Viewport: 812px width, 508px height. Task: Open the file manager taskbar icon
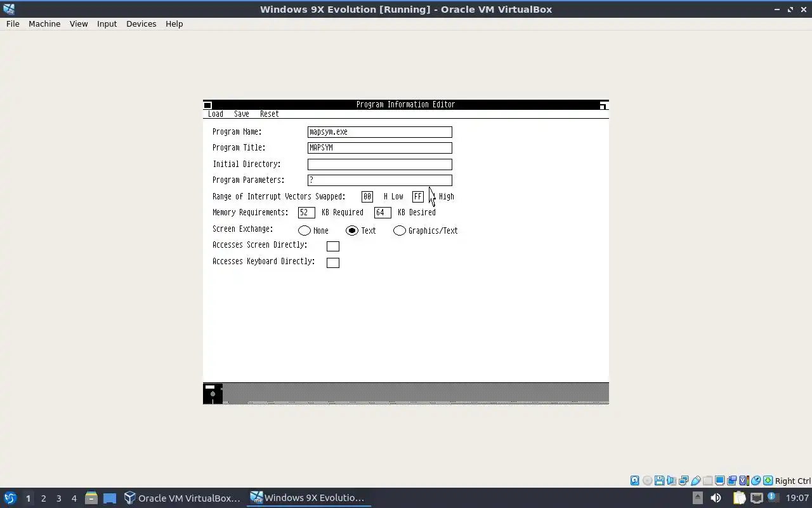(x=91, y=498)
